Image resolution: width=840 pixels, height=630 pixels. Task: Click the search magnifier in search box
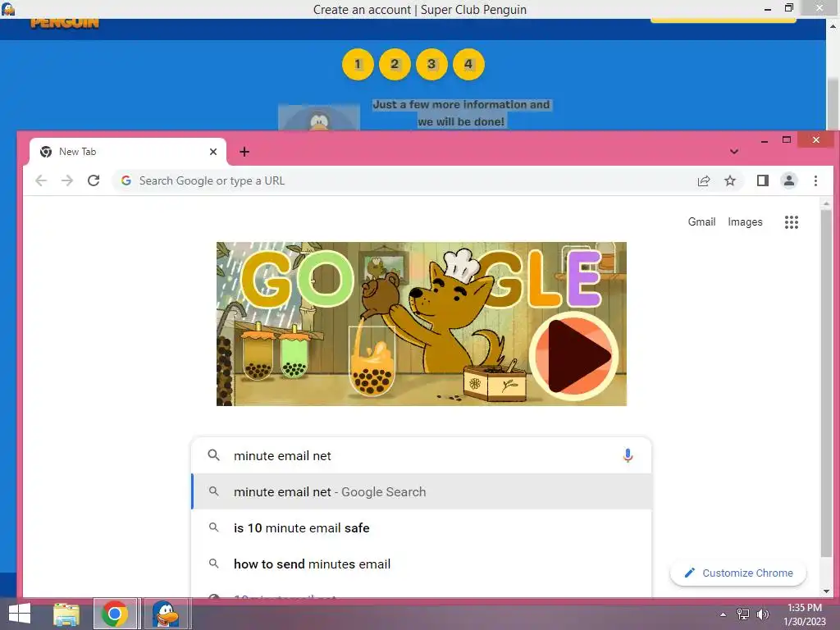point(214,455)
